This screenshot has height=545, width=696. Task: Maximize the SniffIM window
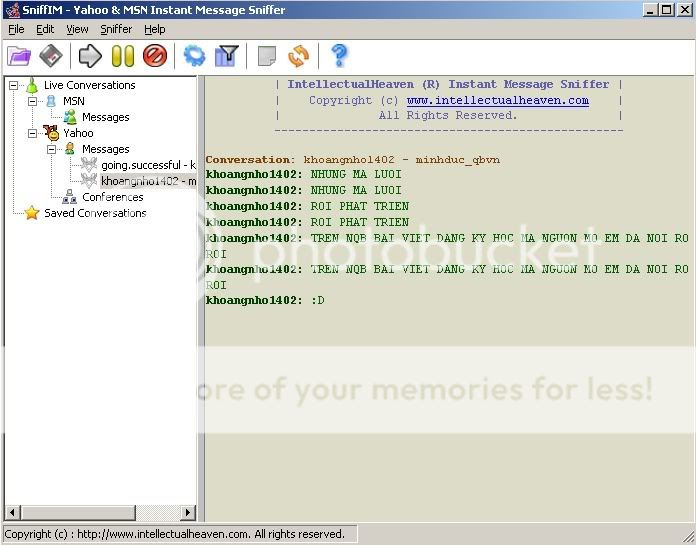coord(666,10)
